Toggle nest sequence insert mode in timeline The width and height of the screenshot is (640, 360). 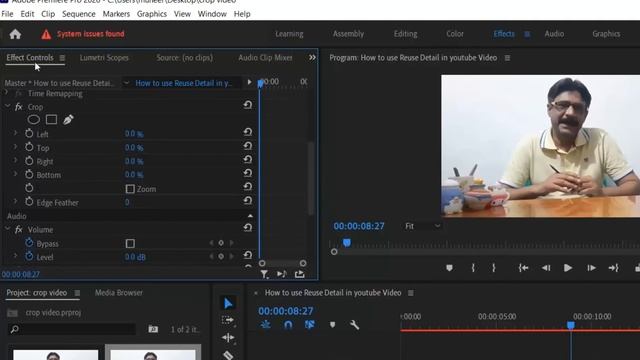tap(266, 325)
